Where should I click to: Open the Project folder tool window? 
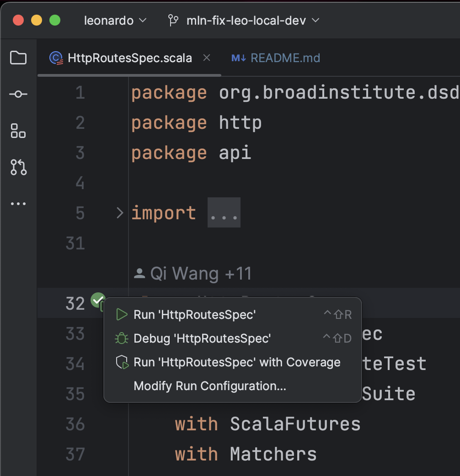coord(18,58)
